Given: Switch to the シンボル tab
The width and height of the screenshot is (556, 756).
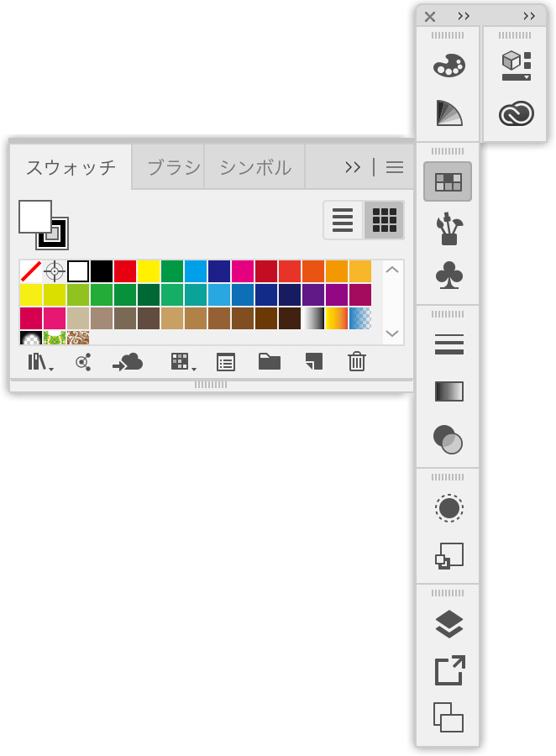Looking at the screenshot, I should coord(255,167).
